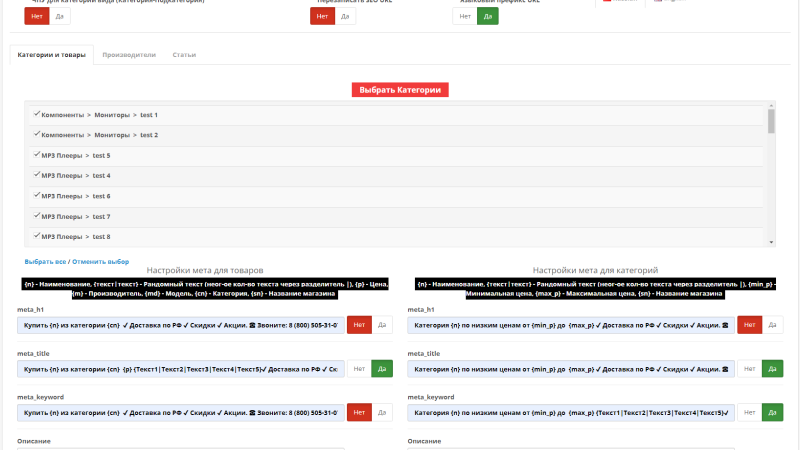Click the category list scrollbar thumb
This screenshot has width=800, height=450.
point(771,121)
